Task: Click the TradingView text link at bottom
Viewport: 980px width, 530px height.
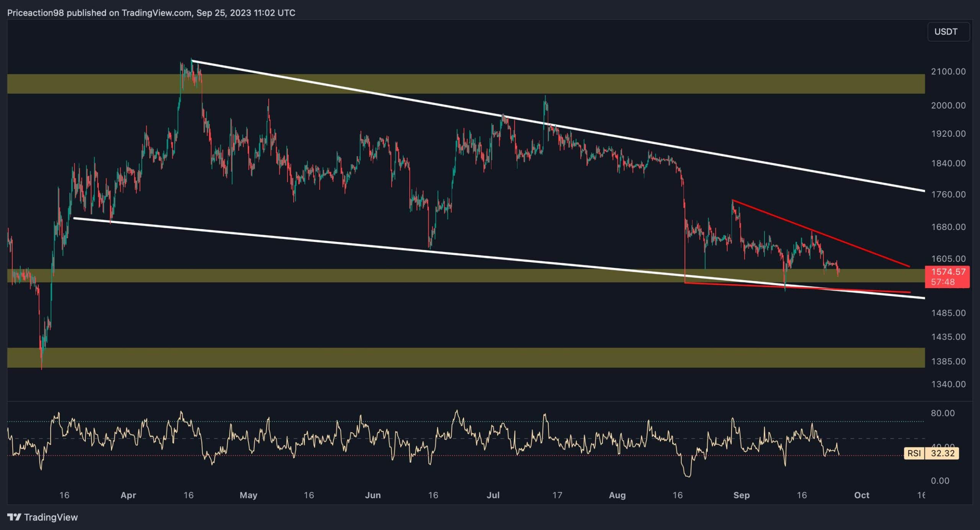Action: coord(51,517)
